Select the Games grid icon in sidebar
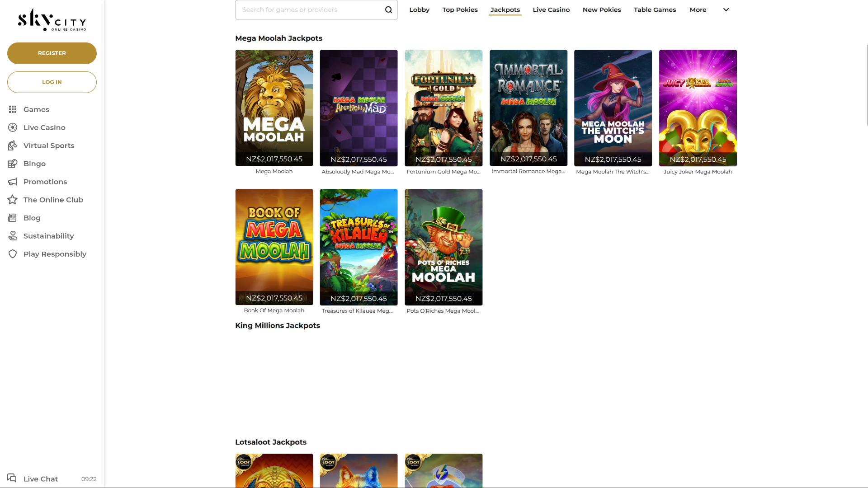 pos(12,109)
